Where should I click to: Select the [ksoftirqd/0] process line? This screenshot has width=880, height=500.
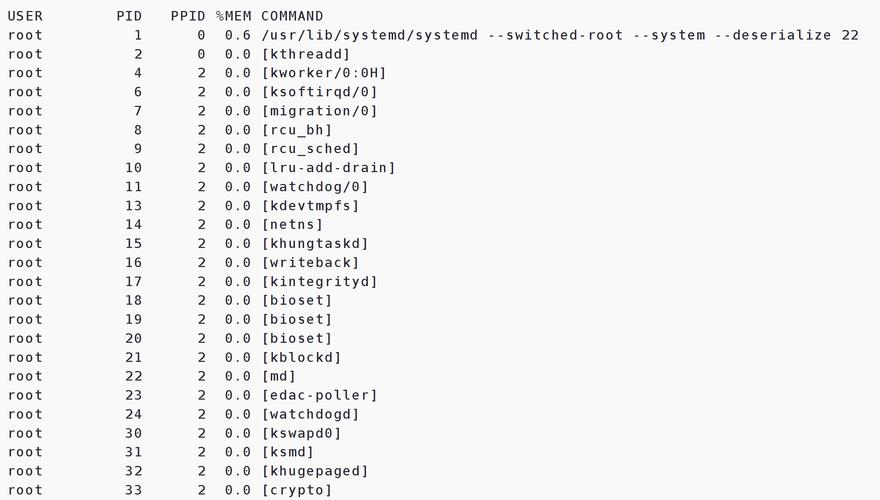(x=319, y=92)
